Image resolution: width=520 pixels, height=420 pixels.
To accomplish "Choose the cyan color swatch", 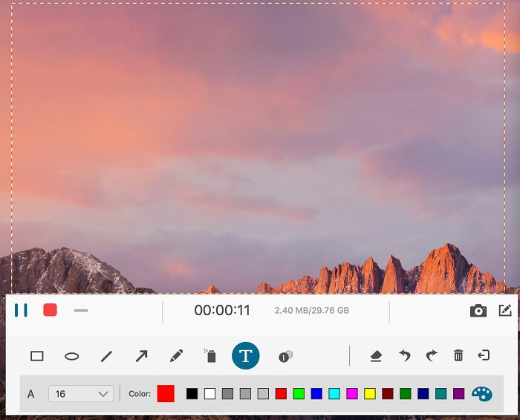I will 334,394.
